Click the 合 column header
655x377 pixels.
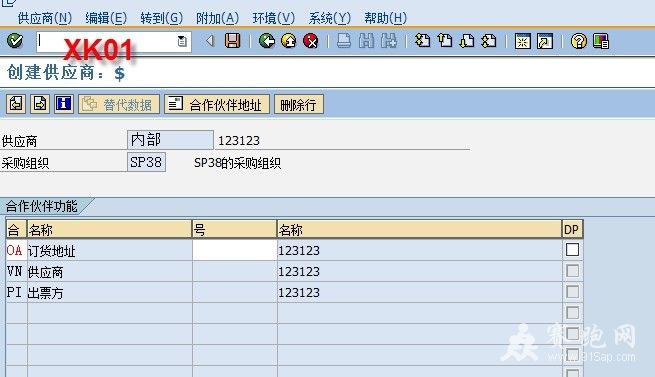(x=16, y=229)
